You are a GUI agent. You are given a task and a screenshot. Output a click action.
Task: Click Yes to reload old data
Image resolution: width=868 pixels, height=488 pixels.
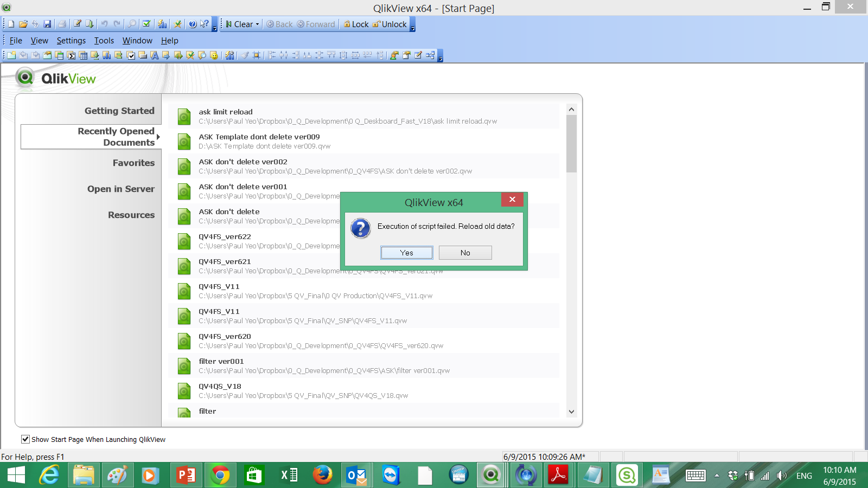tap(406, 253)
